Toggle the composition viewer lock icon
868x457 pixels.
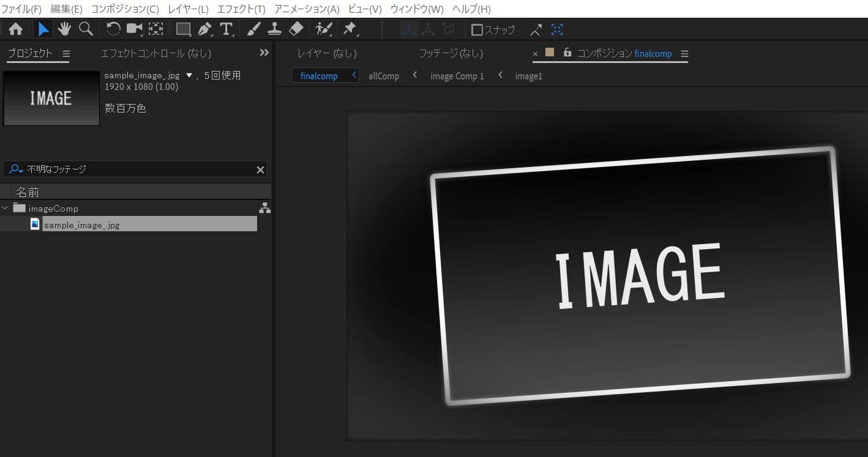coord(567,53)
